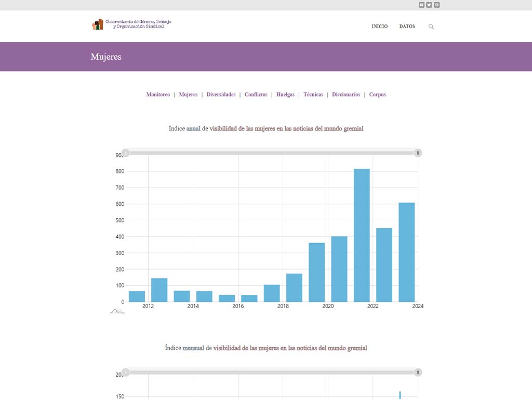Viewport: 532px width, 399px height.
Task: Open the Huelgas link
Action: pos(285,95)
